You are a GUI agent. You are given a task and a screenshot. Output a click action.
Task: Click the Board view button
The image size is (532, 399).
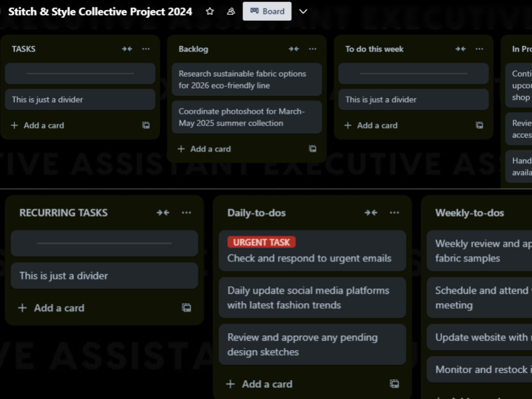click(267, 11)
